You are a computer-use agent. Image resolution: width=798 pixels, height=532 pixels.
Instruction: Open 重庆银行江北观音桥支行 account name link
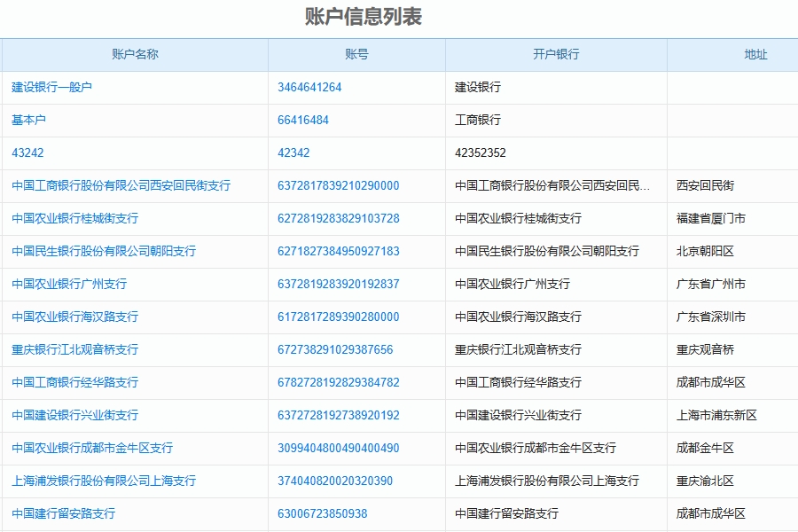coord(74,349)
